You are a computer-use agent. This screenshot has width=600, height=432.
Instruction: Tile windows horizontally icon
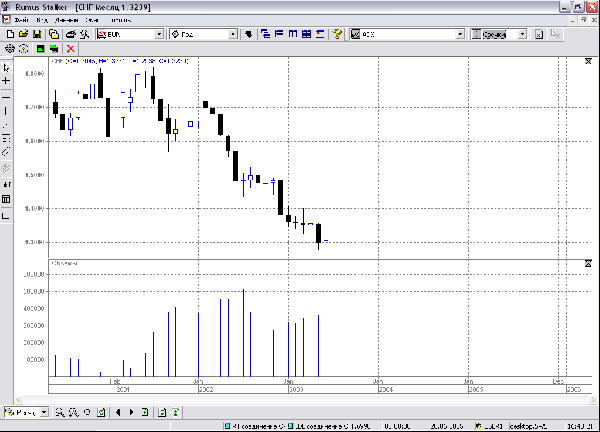pos(279,34)
